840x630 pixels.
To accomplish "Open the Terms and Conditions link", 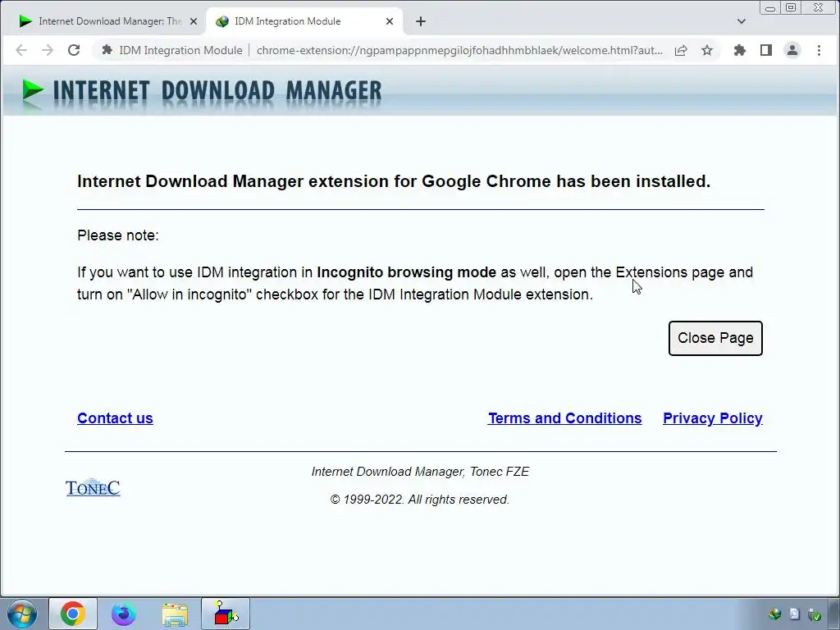I will click(564, 418).
